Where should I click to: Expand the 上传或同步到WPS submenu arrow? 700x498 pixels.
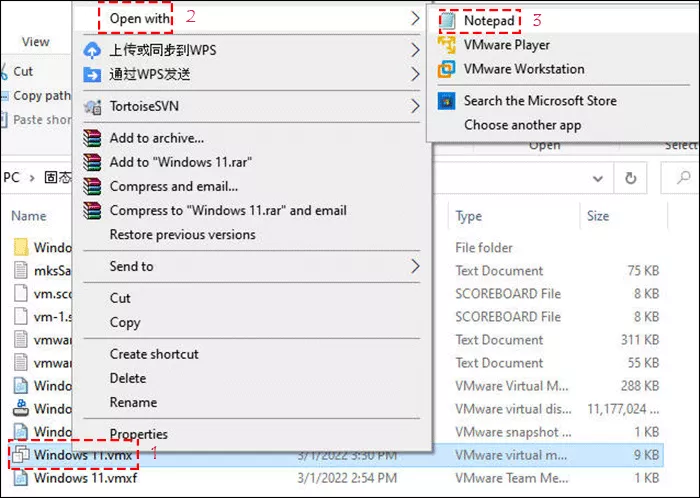coord(415,50)
